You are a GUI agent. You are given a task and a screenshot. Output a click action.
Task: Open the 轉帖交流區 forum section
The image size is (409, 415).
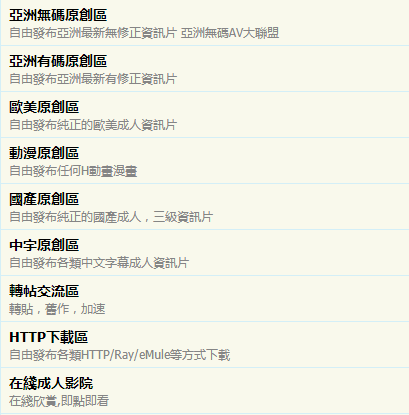44,291
